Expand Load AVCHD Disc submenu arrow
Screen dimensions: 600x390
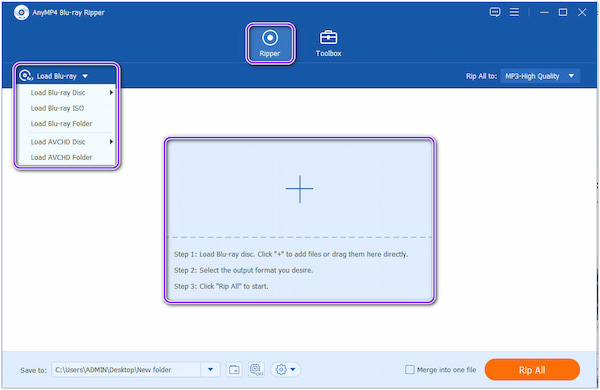(x=111, y=142)
